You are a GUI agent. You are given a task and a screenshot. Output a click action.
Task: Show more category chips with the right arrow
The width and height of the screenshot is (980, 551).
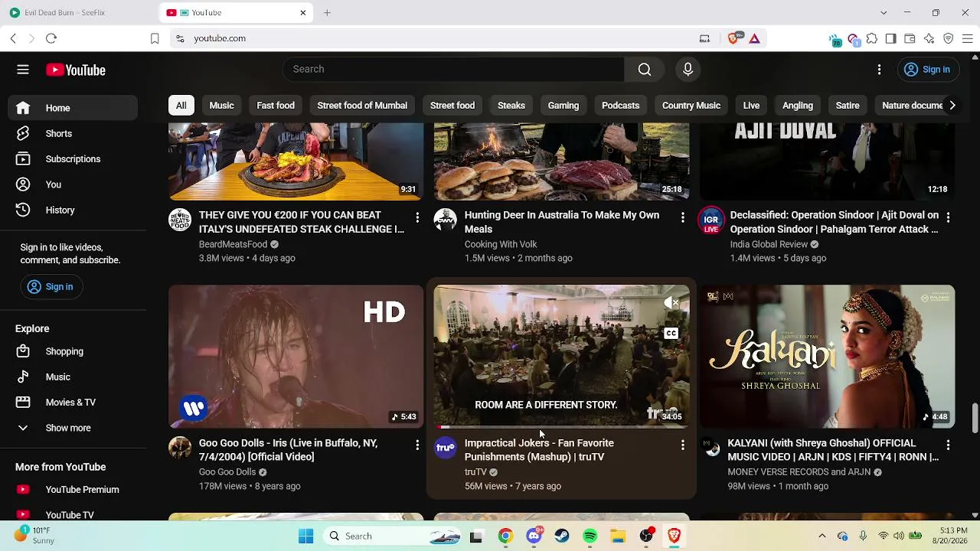click(x=952, y=106)
